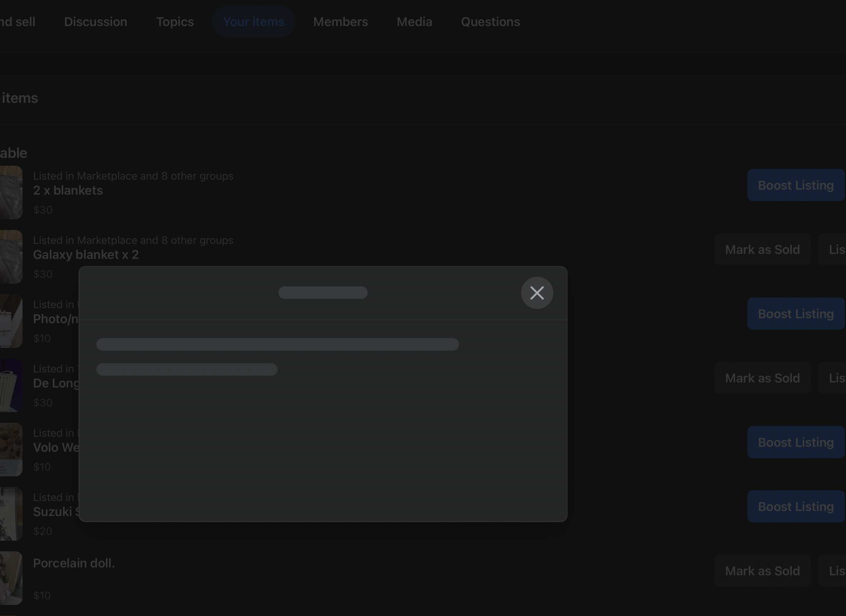Open the Media tab

coord(414,22)
